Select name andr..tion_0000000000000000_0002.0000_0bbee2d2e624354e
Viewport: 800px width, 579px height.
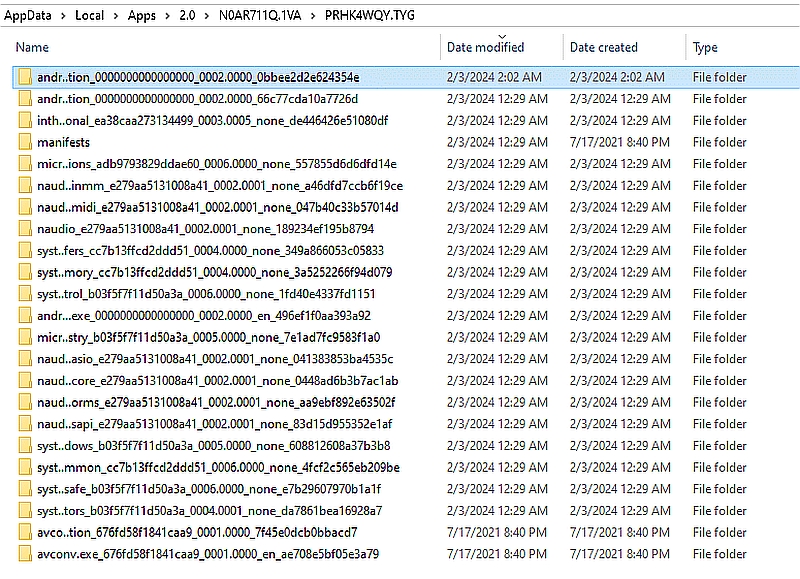click(x=198, y=78)
